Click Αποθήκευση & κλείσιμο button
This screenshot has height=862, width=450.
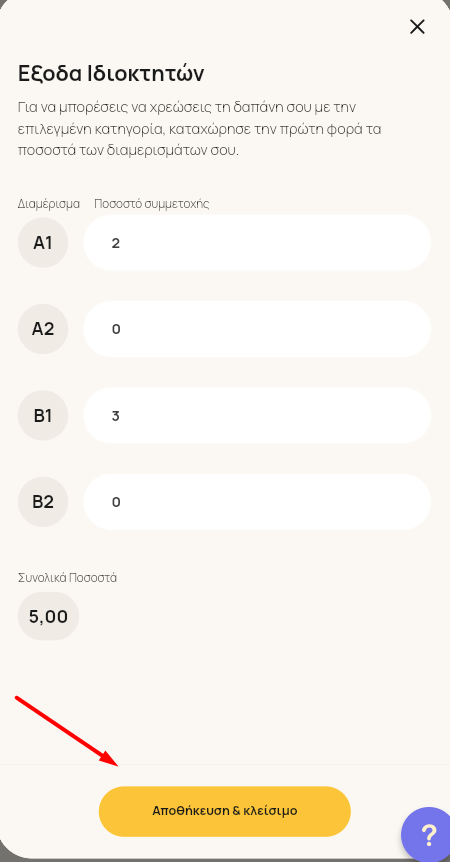225,811
